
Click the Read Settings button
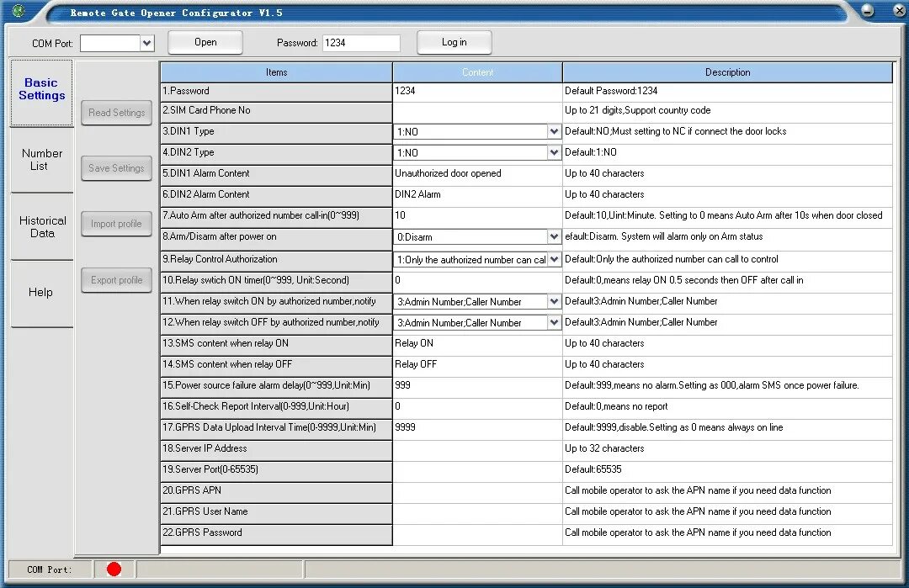(x=116, y=113)
